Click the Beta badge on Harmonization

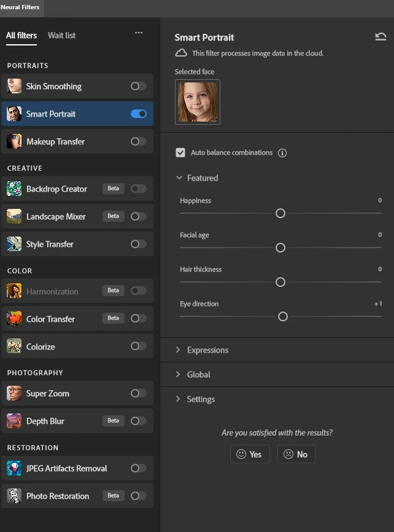pyautogui.click(x=114, y=291)
